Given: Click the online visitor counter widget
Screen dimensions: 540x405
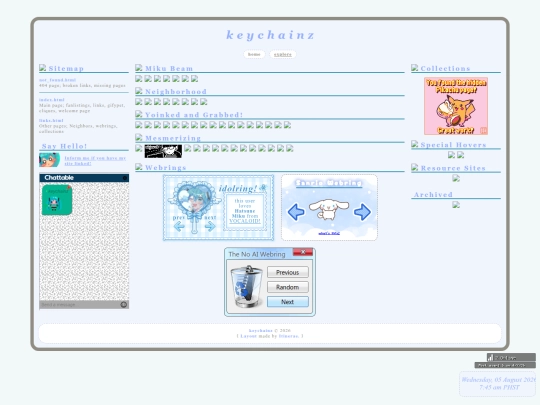Looking at the screenshot, I should [511, 357].
